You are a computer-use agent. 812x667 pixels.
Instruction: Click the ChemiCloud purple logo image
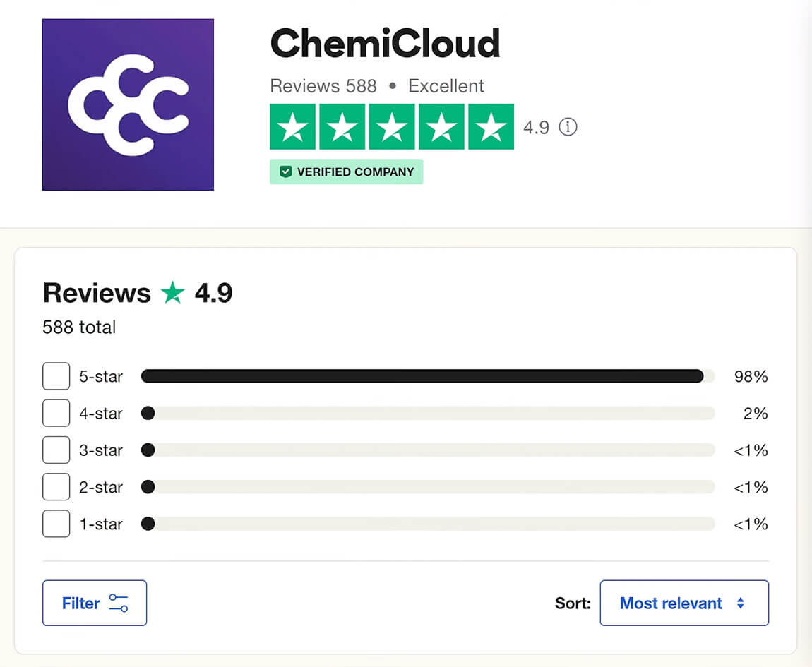128,104
